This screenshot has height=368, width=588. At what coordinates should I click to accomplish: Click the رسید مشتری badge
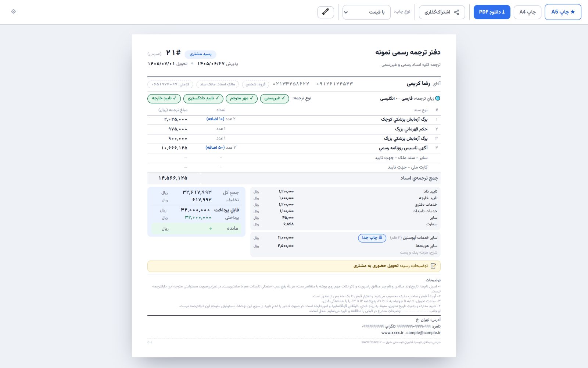point(200,54)
